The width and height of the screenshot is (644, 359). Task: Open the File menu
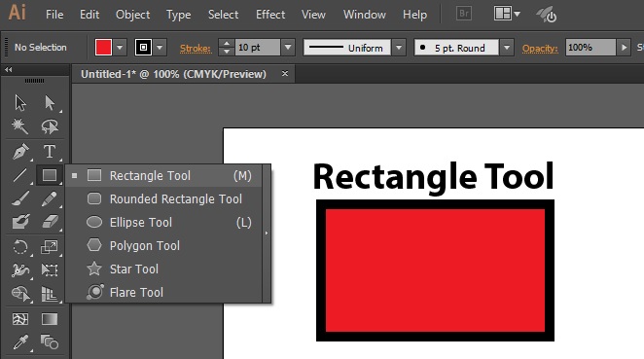click(54, 15)
